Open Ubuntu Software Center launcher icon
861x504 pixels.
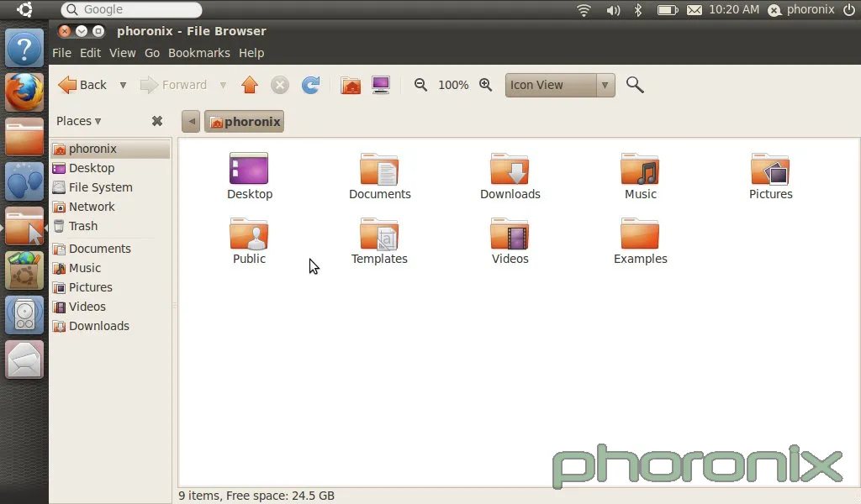pyautogui.click(x=24, y=271)
